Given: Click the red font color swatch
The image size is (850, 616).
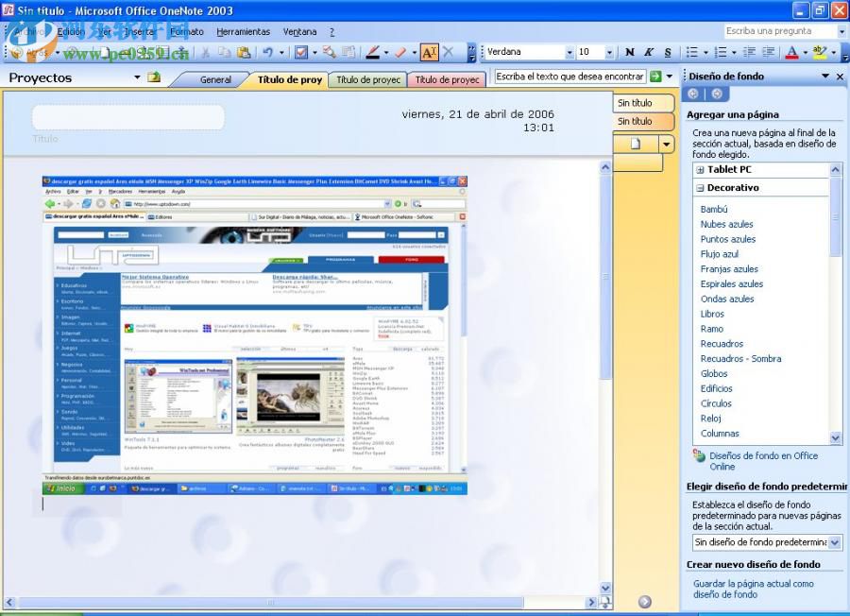Looking at the screenshot, I should coord(792,52).
